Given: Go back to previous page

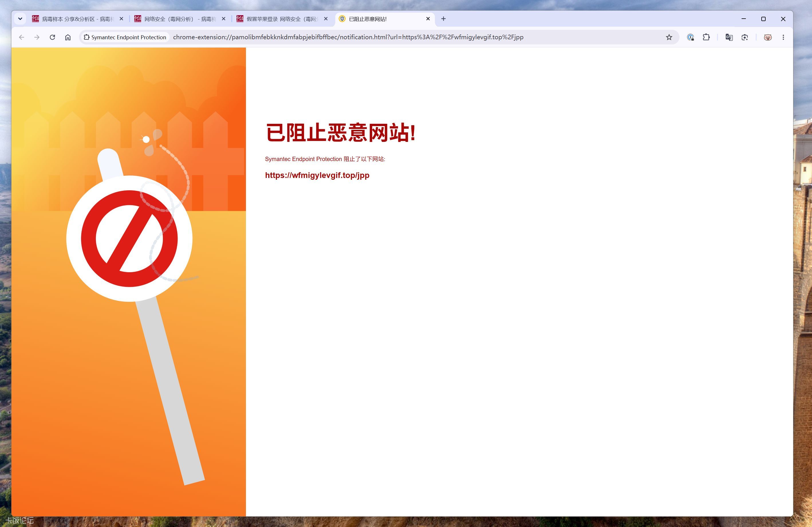Looking at the screenshot, I should click(x=21, y=37).
